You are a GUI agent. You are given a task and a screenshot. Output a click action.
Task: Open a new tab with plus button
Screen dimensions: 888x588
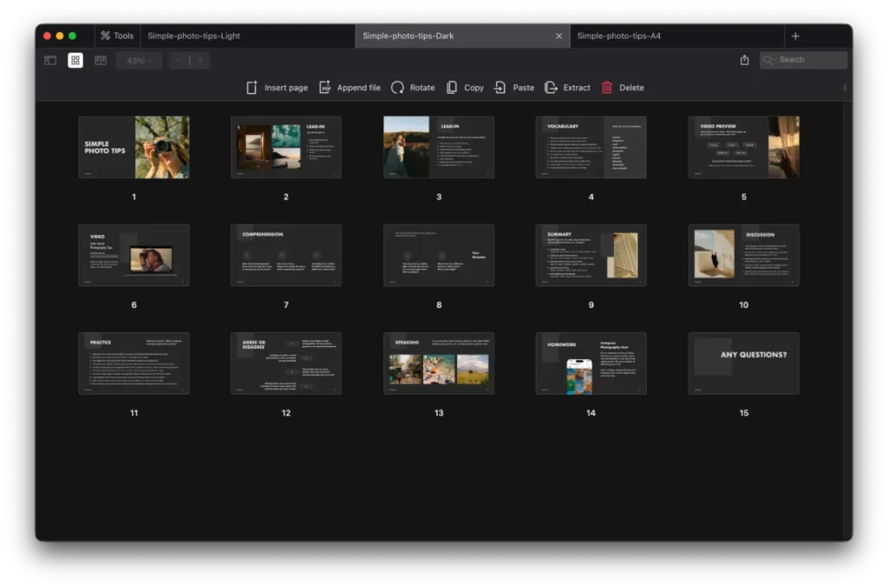[x=795, y=36]
